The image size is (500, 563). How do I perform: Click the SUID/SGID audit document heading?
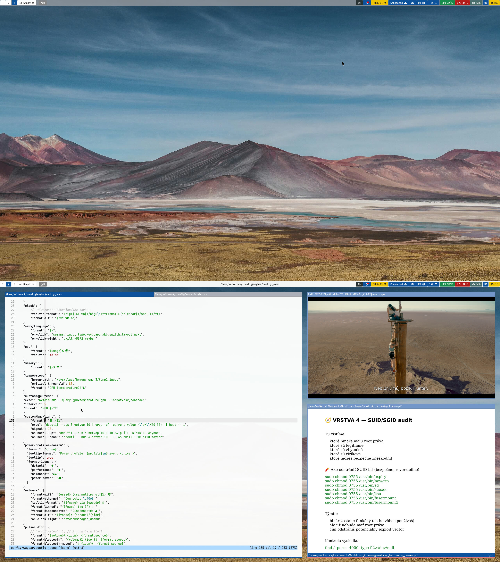pos(372,420)
